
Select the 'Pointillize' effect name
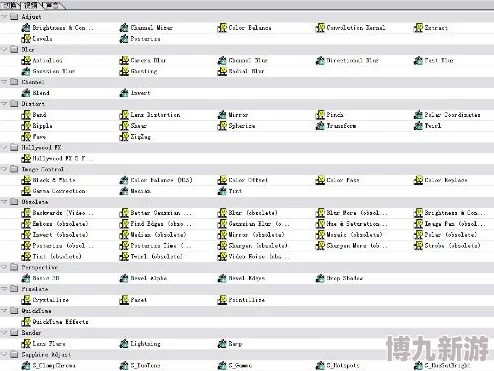point(247,300)
